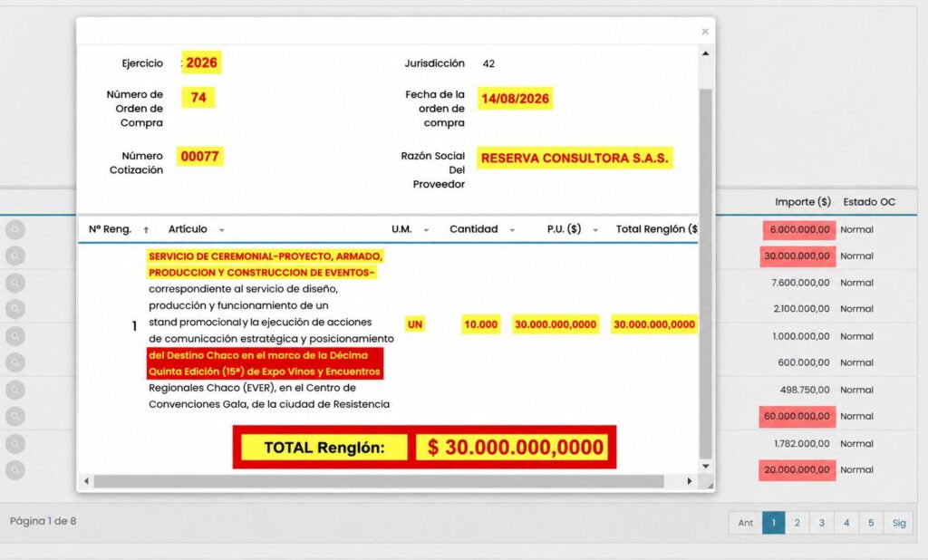This screenshot has width=928, height=560.
Task: Click the quantity value 10.000
Action: click(x=480, y=324)
